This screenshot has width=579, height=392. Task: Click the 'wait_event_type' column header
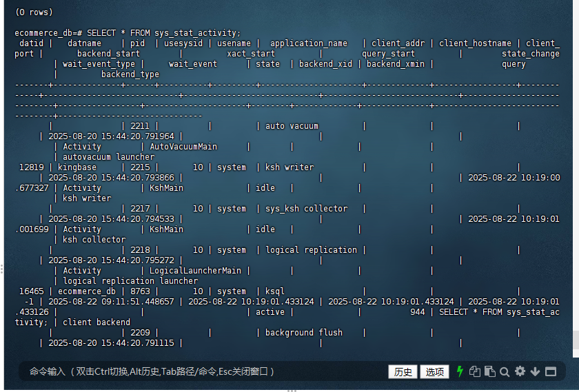[x=99, y=64]
